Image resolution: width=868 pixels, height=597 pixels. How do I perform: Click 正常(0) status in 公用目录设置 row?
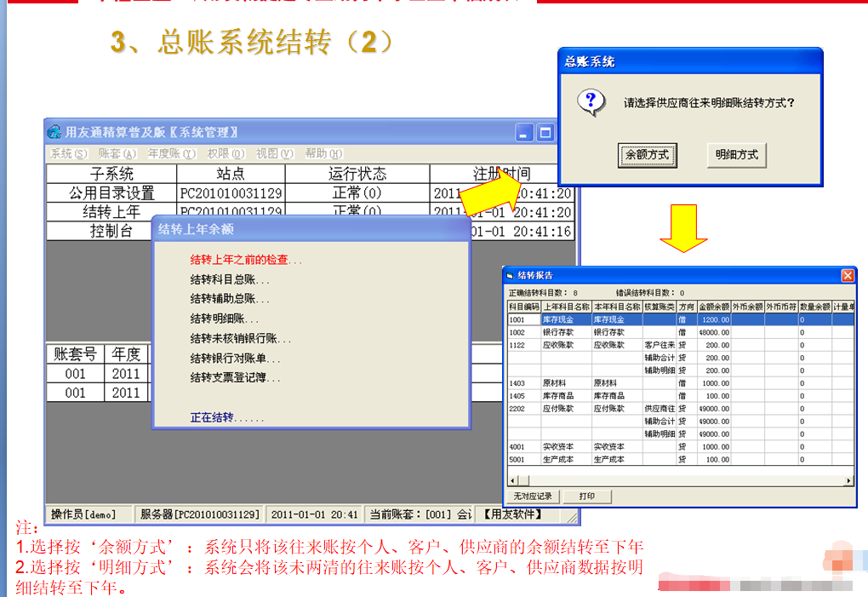pos(357,193)
